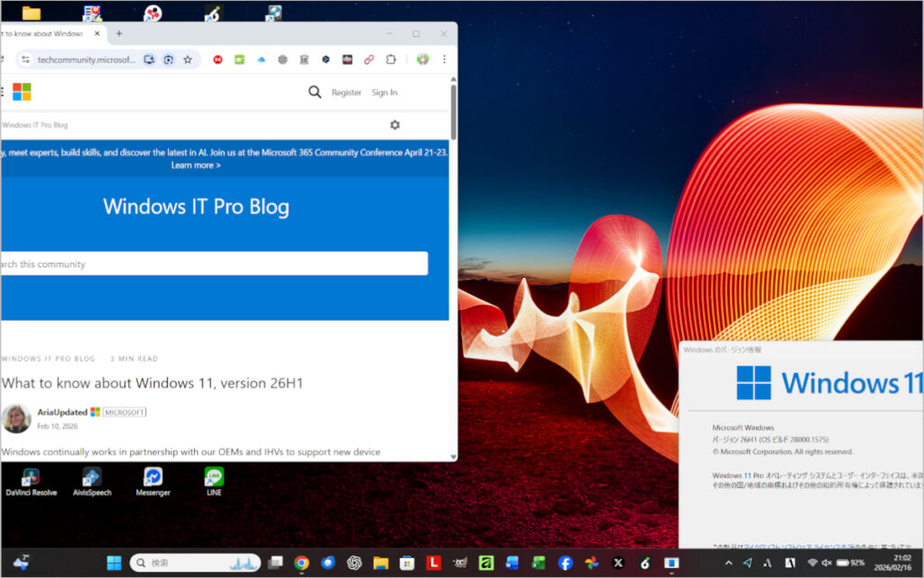The width and height of the screenshot is (924, 578).
Task: Open the blog settings gear icon
Action: [394, 125]
